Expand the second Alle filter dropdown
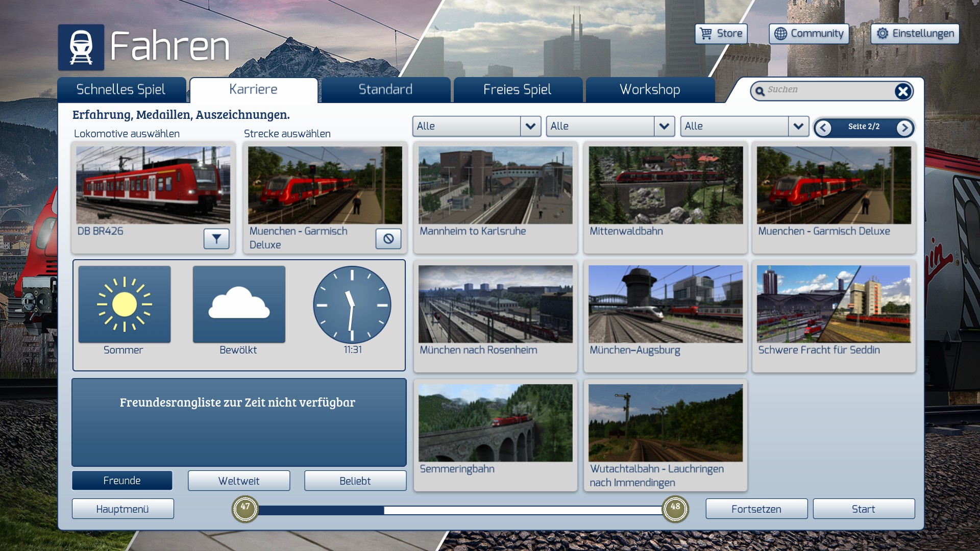Viewport: 980px width, 551px height. [664, 127]
